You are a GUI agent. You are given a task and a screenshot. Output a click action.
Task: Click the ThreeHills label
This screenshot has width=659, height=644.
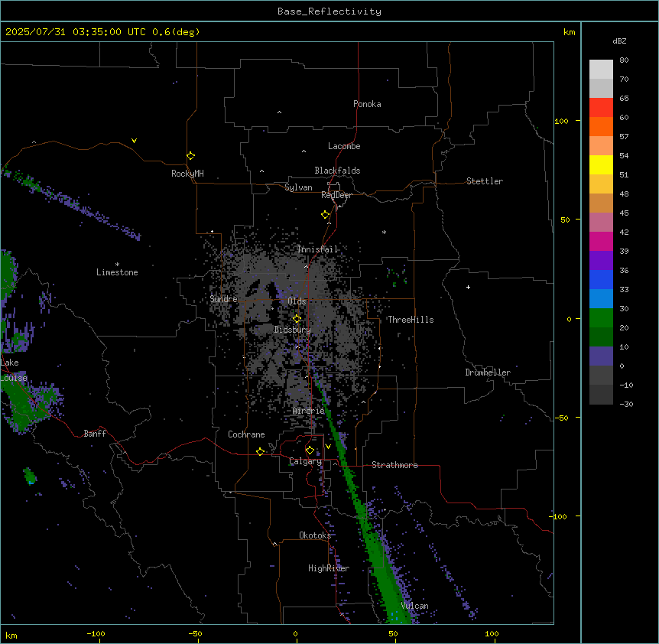click(x=411, y=320)
